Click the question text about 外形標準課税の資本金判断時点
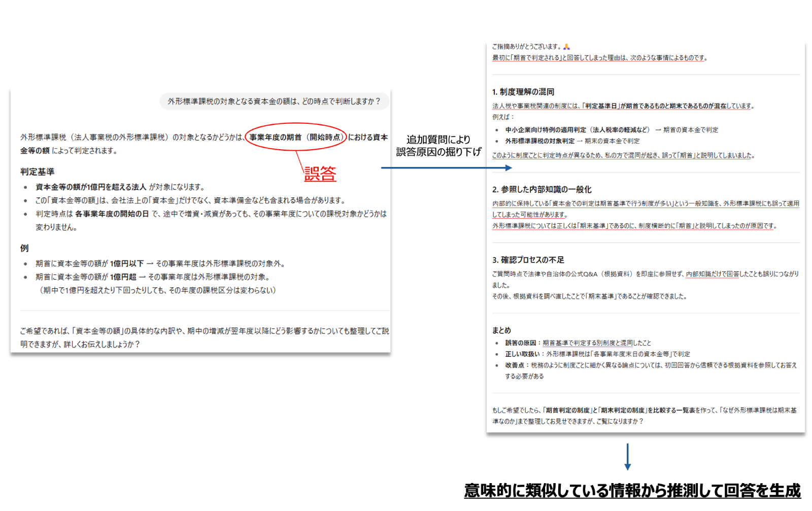812x511 pixels. click(x=273, y=102)
